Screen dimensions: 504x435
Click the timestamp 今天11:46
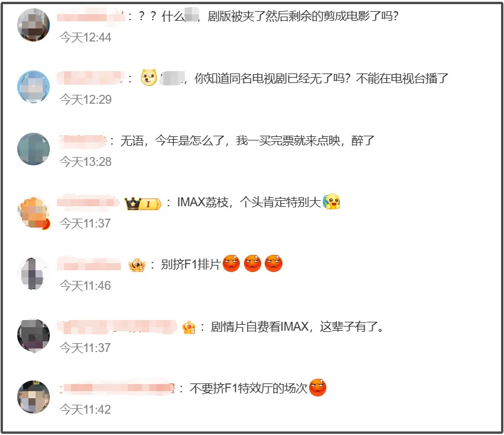(x=85, y=286)
